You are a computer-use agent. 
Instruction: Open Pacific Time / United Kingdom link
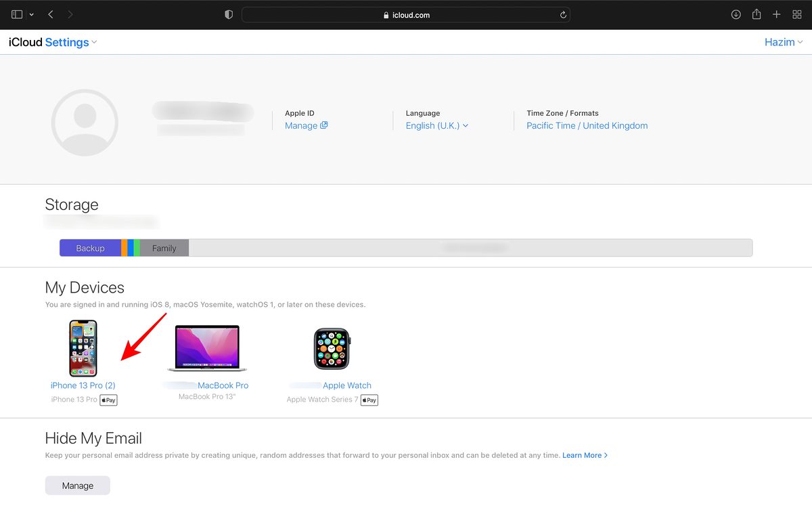pos(587,125)
